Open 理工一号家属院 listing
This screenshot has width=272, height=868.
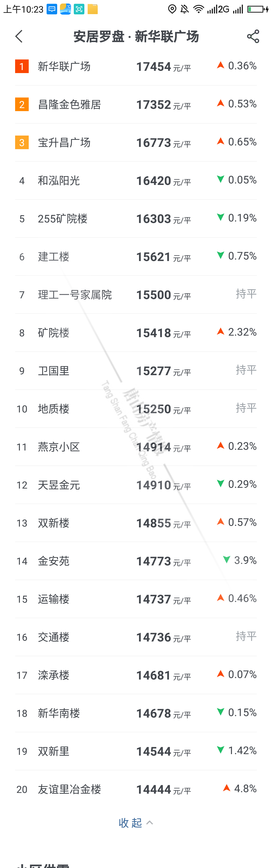(75, 295)
